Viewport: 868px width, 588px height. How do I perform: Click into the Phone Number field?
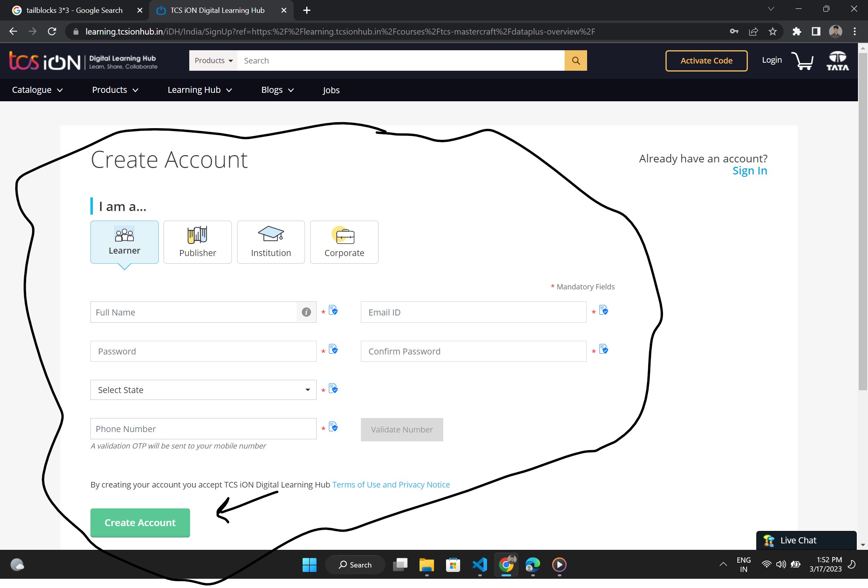click(x=203, y=429)
